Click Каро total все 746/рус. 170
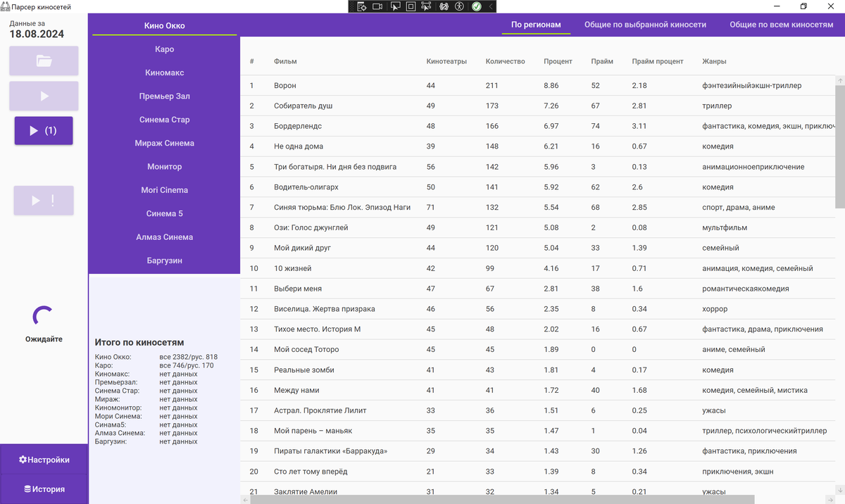The image size is (845, 504). (x=187, y=365)
